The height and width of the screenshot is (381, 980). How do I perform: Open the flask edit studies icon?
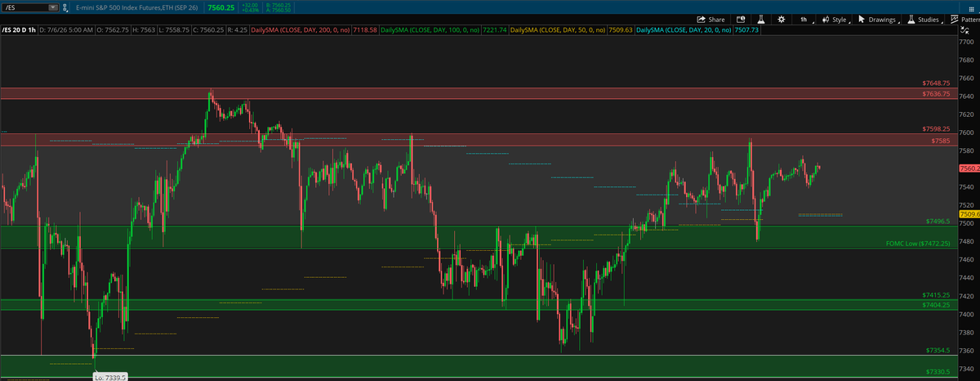tap(760, 19)
